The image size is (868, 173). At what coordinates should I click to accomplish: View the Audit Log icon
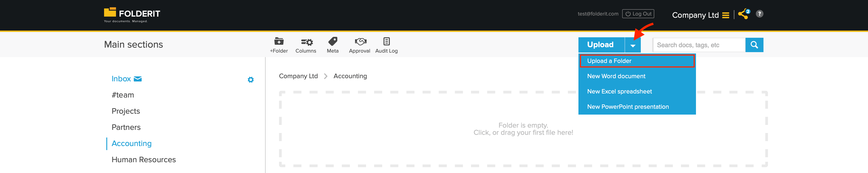[x=386, y=42]
